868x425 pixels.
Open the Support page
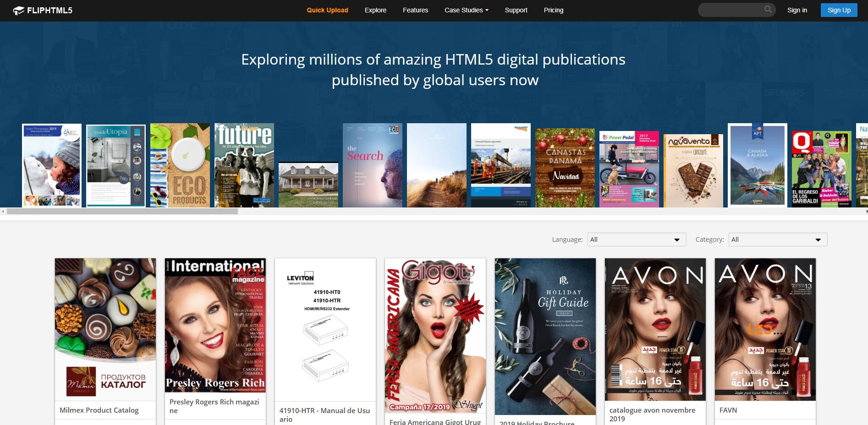coord(516,10)
